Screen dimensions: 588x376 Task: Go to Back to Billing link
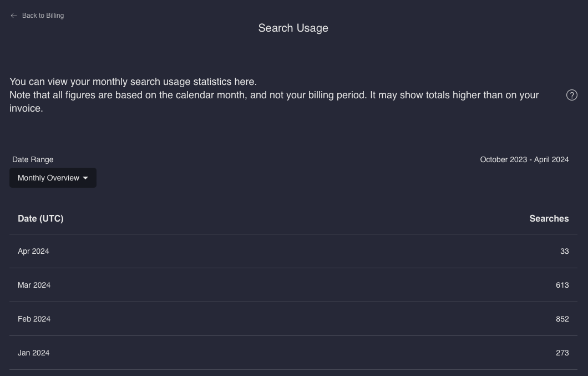click(43, 16)
